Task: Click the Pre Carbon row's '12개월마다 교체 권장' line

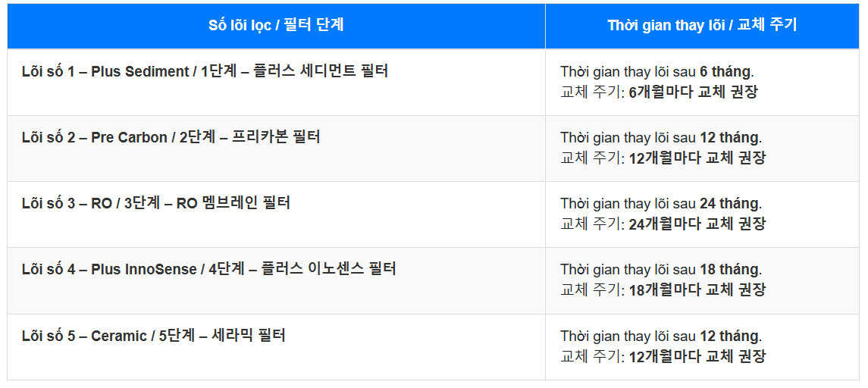Action: coord(663,158)
